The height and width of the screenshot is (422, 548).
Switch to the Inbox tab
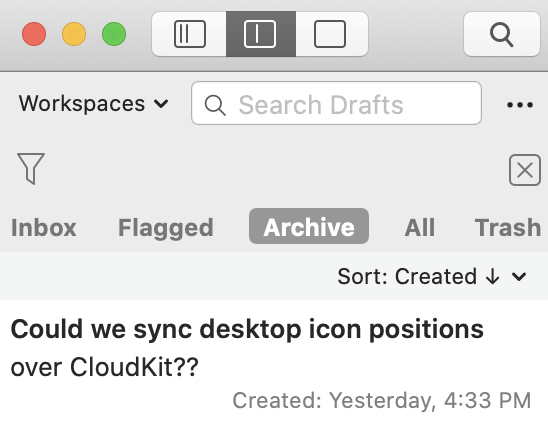click(x=44, y=228)
